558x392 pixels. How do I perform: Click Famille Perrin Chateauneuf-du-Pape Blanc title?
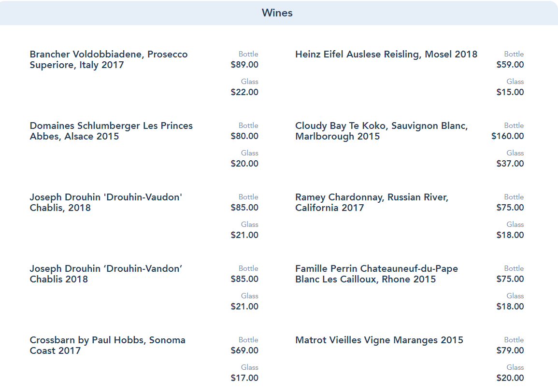tap(376, 274)
